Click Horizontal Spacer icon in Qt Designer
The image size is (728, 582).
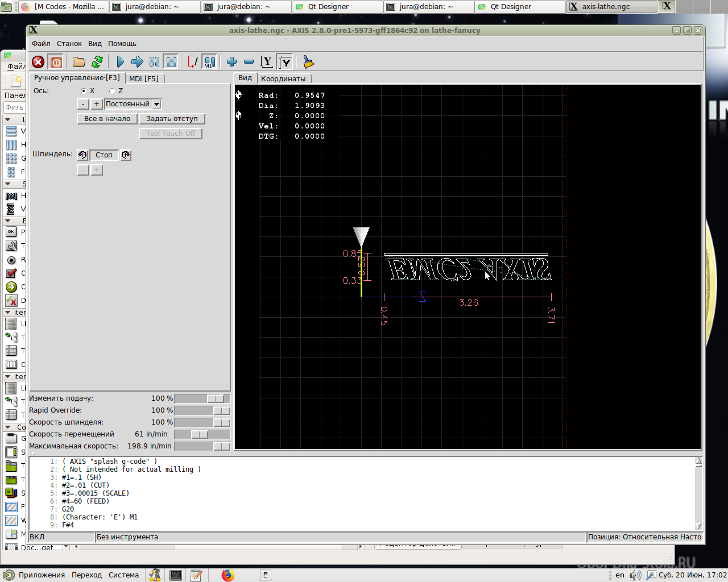(11, 196)
